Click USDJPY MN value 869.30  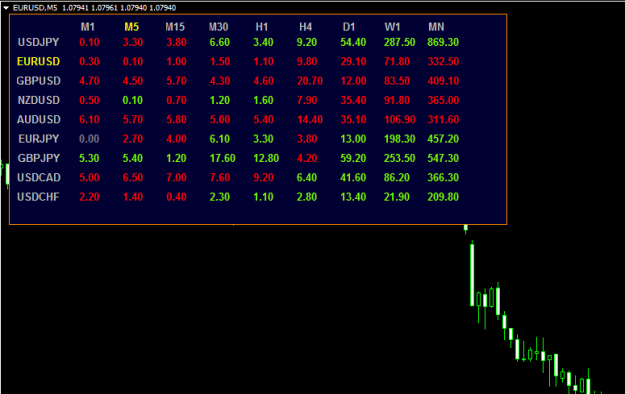point(443,42)
